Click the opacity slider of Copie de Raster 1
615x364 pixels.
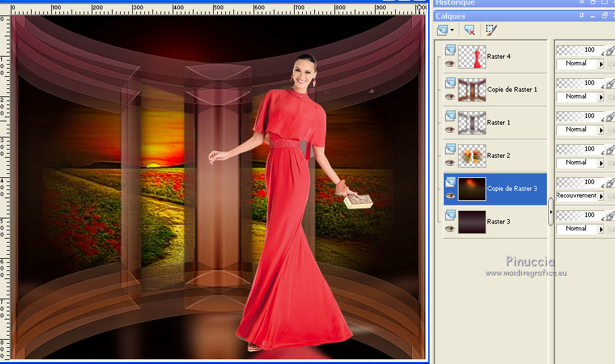pos(580,83)
